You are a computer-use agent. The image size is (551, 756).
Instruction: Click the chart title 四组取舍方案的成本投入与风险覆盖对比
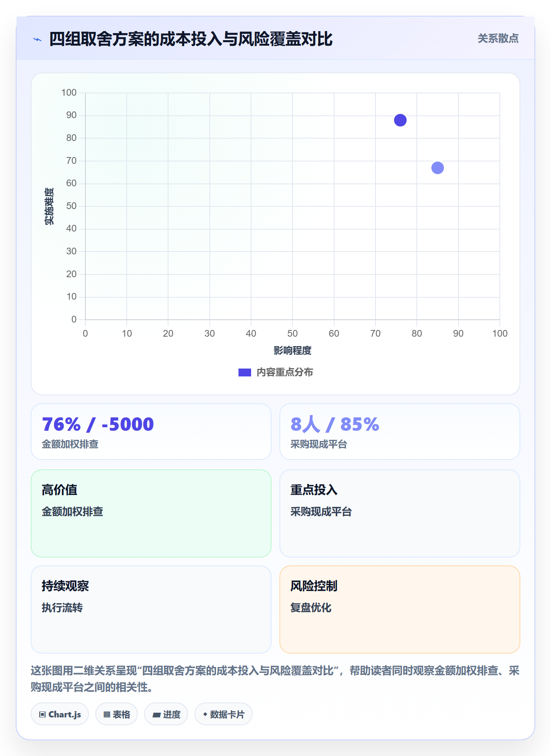(191, 39)
